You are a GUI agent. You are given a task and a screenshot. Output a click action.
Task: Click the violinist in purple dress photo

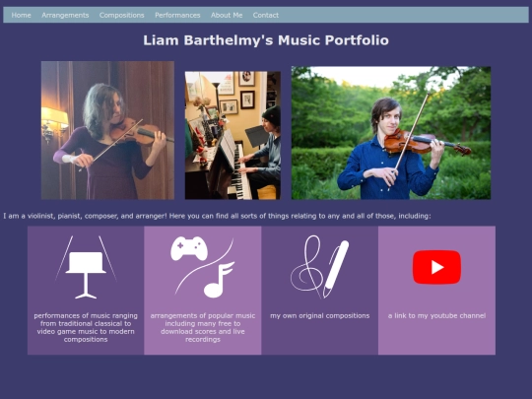tap(107, 130)
